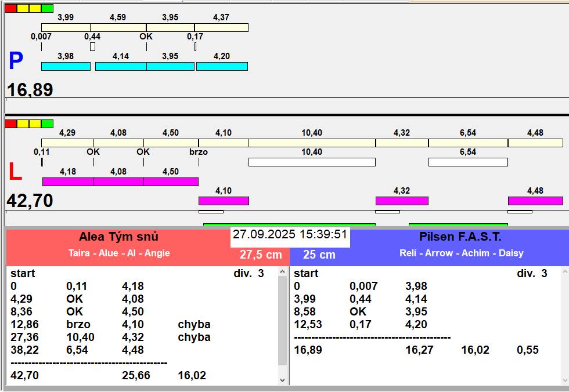Select the cream 4,29 bar in lane L
This screenshot has height=392, width=569.
click(x=67, y=143)
